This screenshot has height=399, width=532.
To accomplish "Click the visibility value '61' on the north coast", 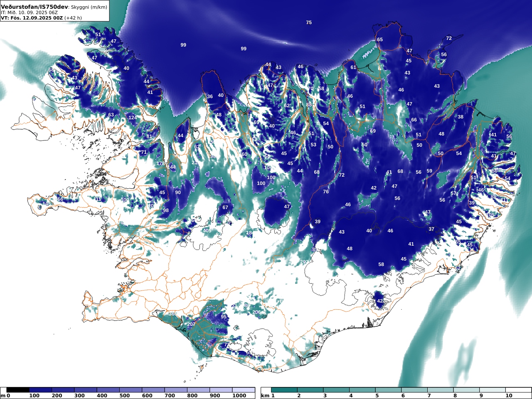I will click(353, 67).
